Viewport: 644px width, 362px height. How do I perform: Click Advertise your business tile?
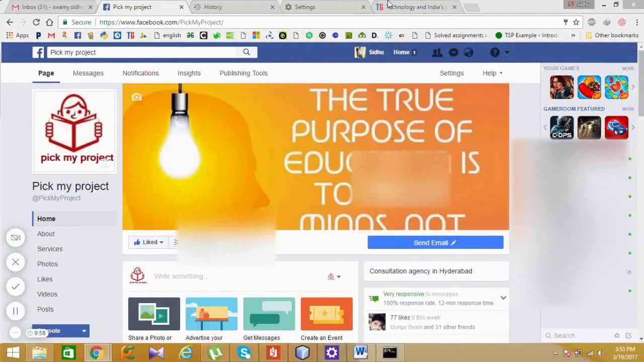211,319
